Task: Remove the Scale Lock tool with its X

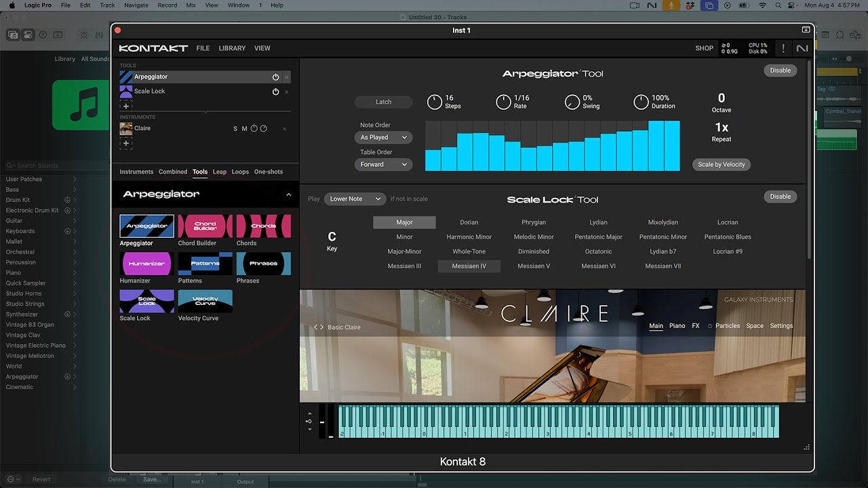Action: point(286,91)
